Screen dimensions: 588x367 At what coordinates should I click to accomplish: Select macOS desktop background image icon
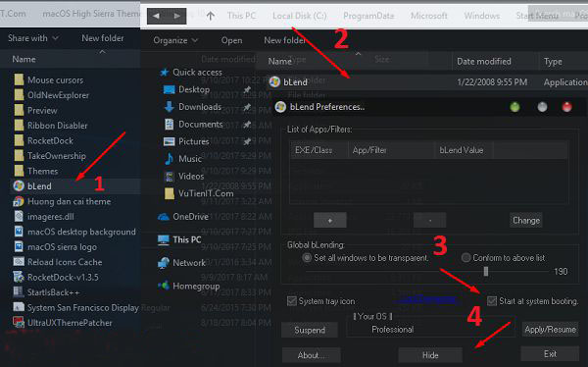pos(19,232)
